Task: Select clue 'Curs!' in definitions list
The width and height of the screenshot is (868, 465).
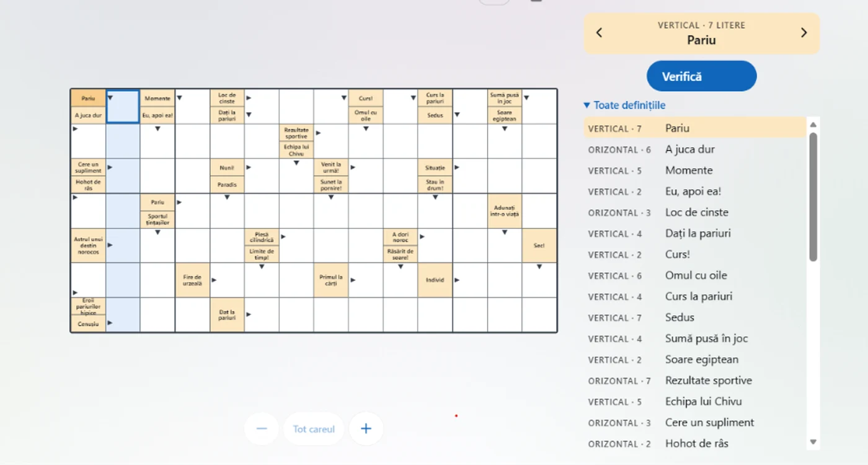Action: (x=694, y=255)
